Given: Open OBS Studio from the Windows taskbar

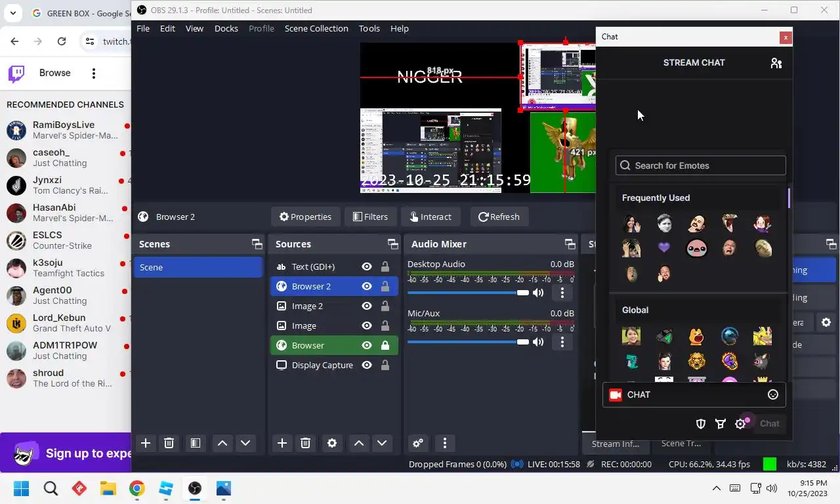Looking at the screenshot, I should point(195,488).
